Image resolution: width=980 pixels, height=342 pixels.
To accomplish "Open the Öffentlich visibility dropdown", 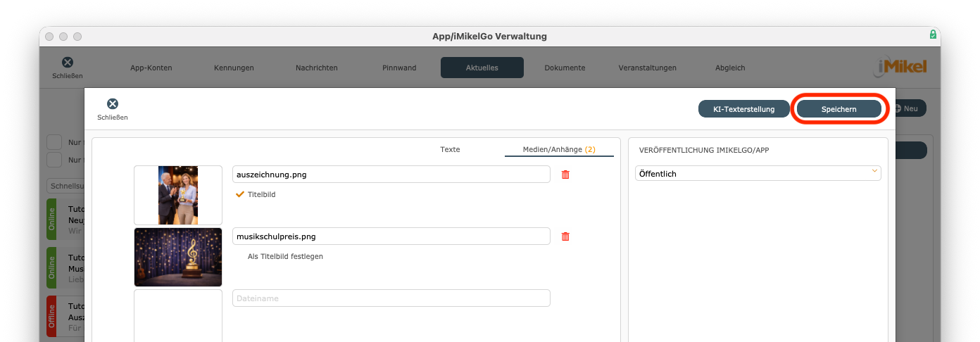I will point(758,173).
